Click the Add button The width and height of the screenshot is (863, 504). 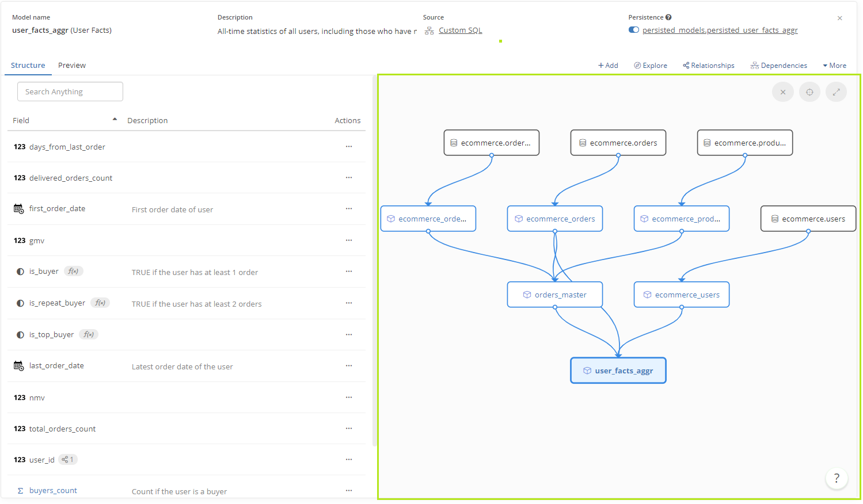click(x=608, y=66)
